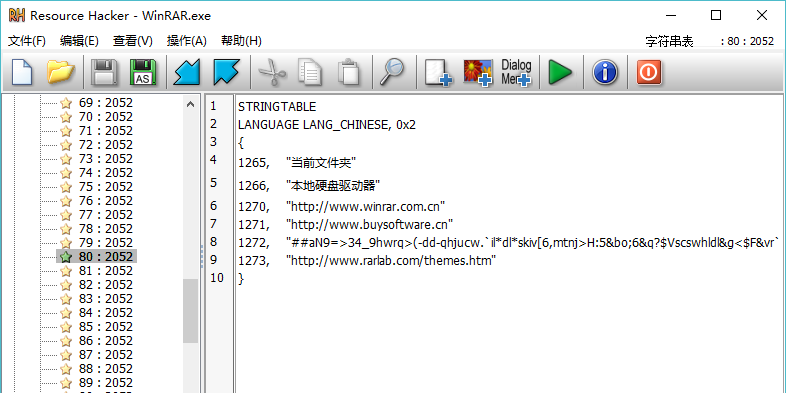786x393 pixels.
Task: Click blue arrow pointing up-left
Action: tap(227, 72)
